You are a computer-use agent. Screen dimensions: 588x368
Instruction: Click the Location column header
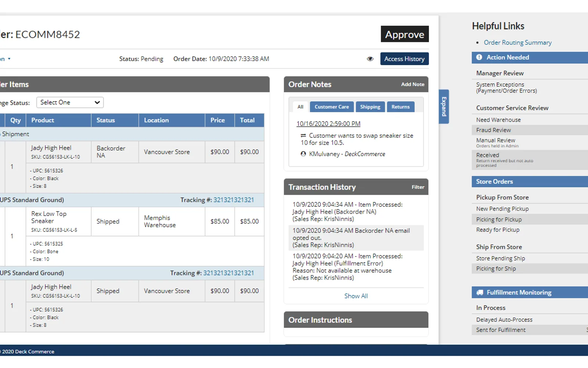pyautogui.click(x=172, y=120)
